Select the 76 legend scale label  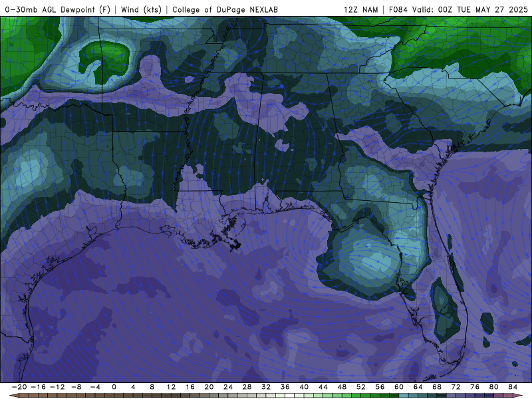[475, 387]
